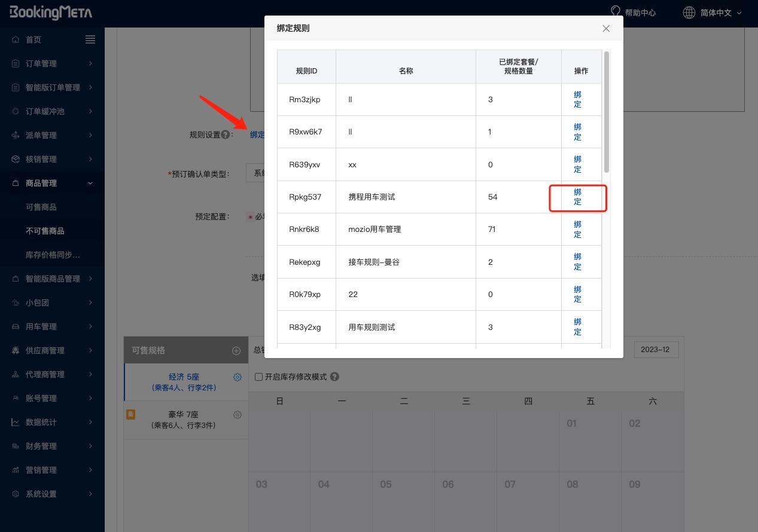
Task: Click the sidebar collapse hamburger icon
Action: click(x=90, y=39)
